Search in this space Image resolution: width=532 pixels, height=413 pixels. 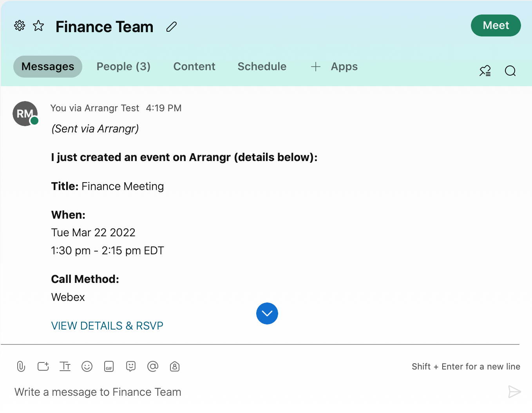(x=510, y=71)
